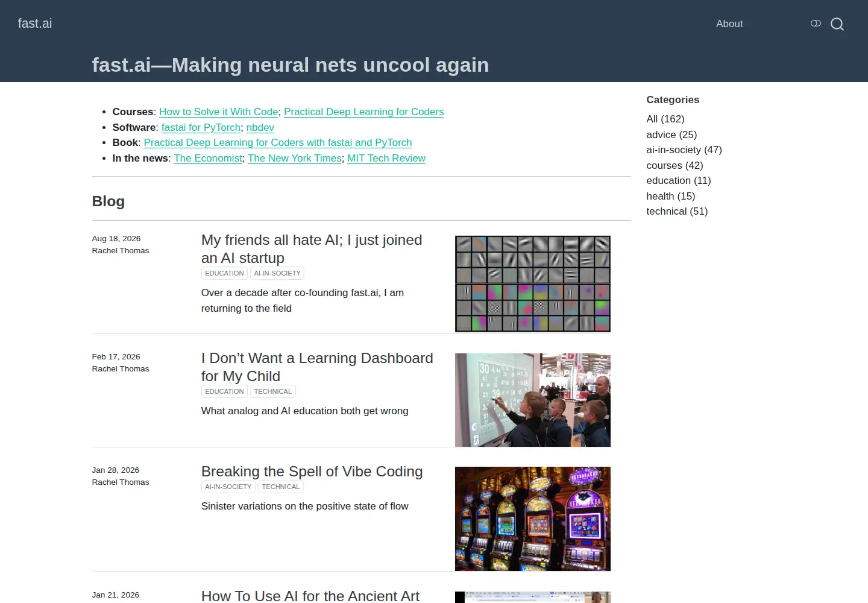The width and height of the screenshot is (868, 603).
Task: Open MIT Tech Review link
Action: (x=386, y=158)
